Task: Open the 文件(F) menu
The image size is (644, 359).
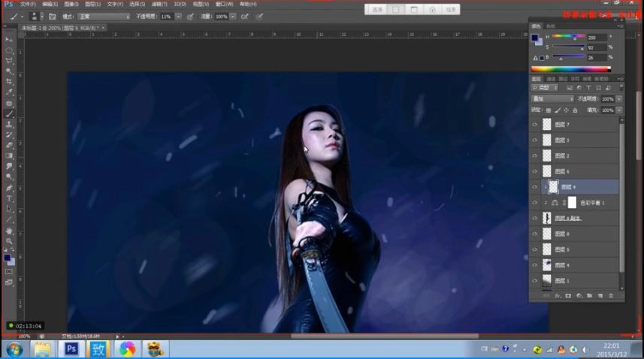Action: (x=28, y=4)
